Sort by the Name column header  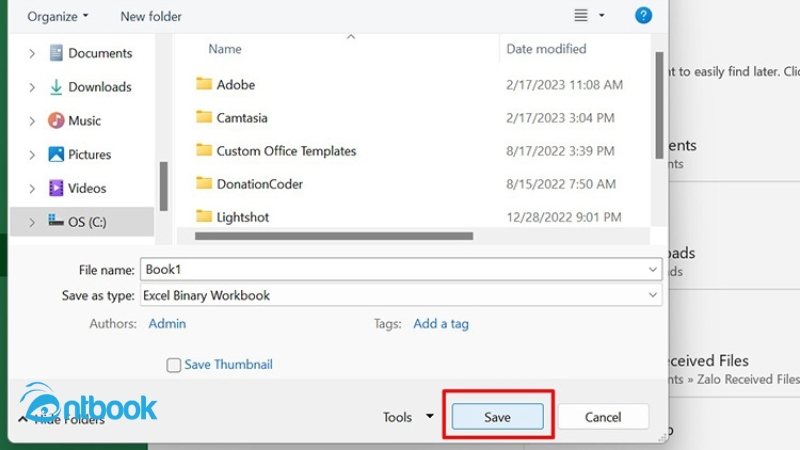pos(225,49)
